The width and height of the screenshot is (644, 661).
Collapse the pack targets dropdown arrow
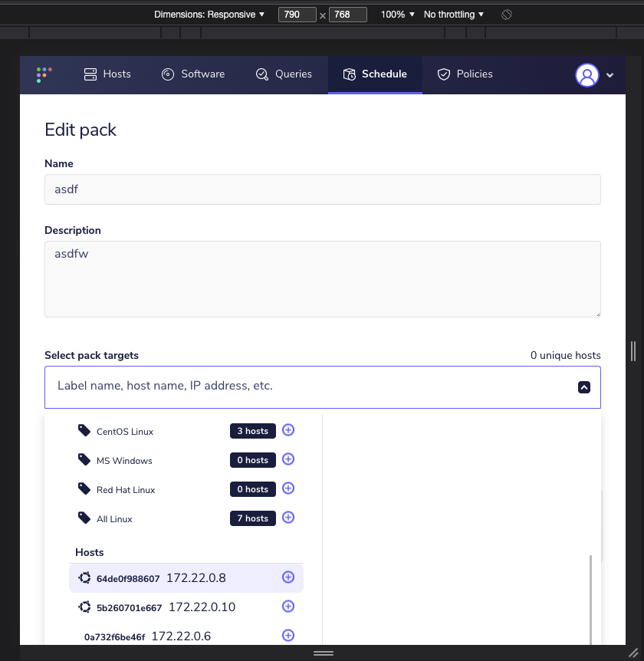pos(583,387)
